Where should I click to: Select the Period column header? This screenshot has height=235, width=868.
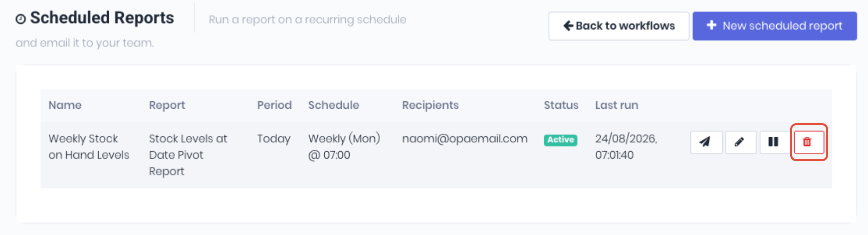(x=274, y=105)
